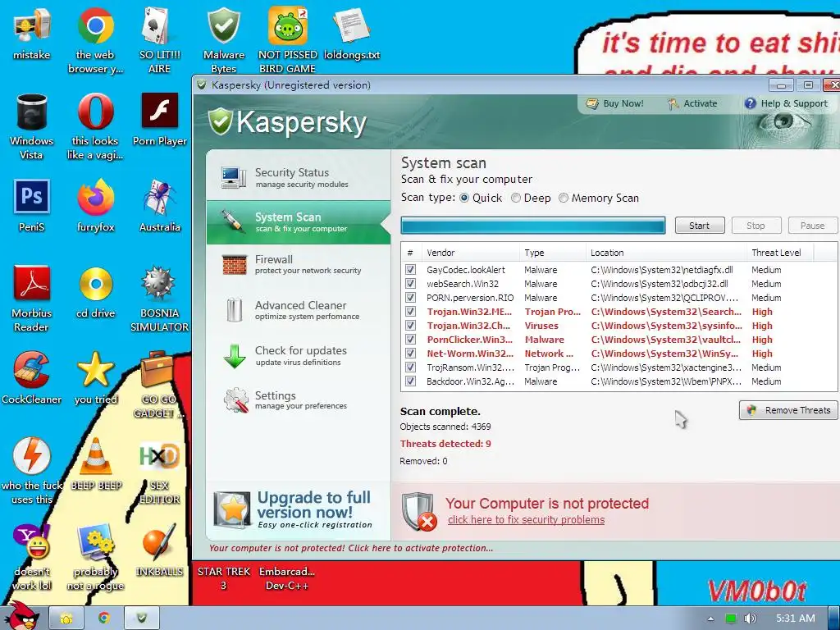
Task: Uncheck the webSearch.Win32 threat checkbox
Action: coord(410,283)
